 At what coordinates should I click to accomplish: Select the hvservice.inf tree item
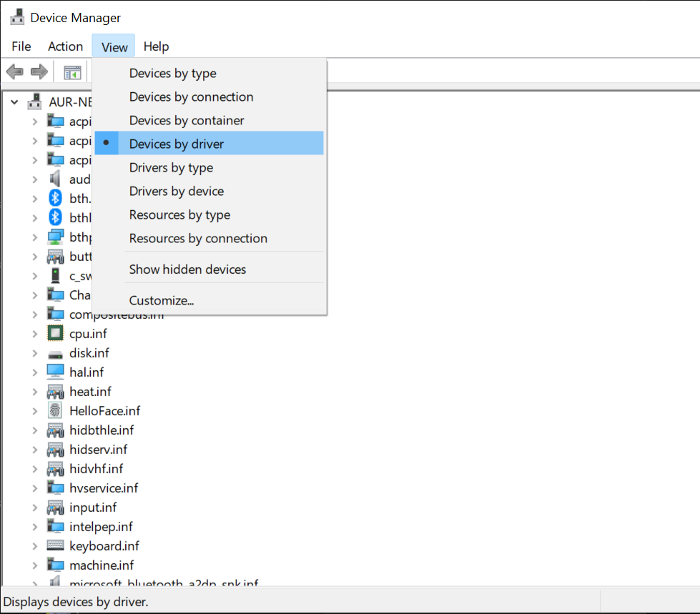click(x=104, y=488)
